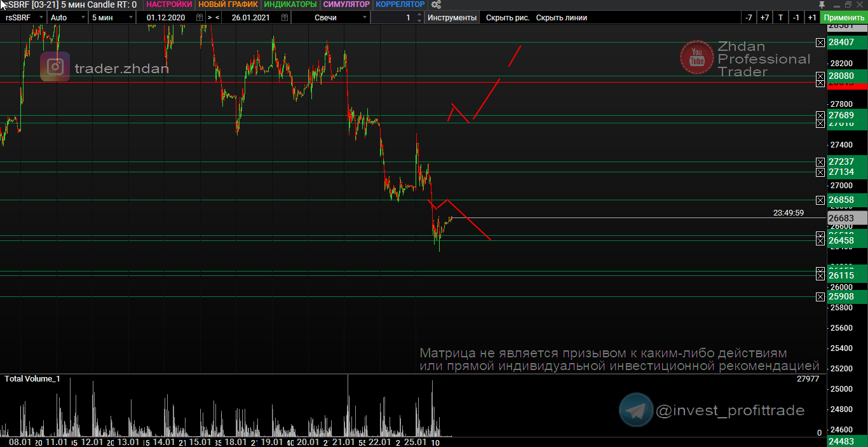Click the end date field 26.01.2021
The width and height of the screenshot is (868, 447).
point(251,18)
